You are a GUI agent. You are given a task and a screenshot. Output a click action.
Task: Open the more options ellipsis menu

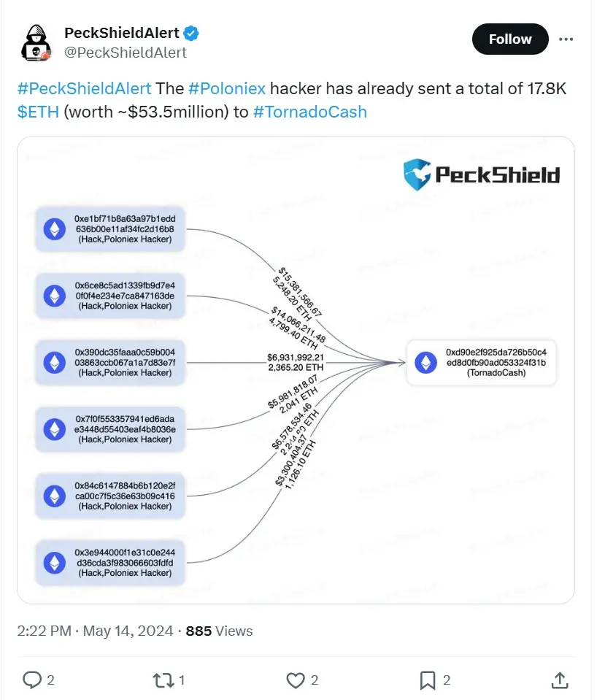[566, 39]
